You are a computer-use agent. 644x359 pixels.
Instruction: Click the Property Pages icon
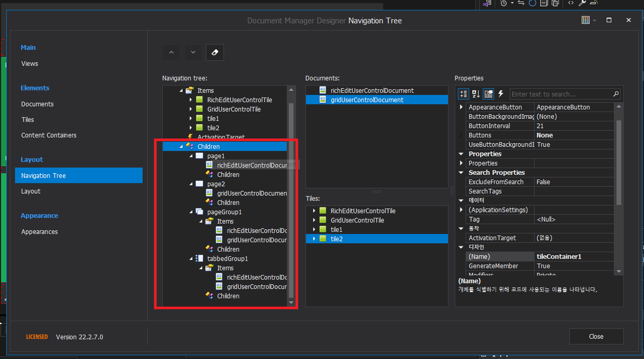pos(488,94)
